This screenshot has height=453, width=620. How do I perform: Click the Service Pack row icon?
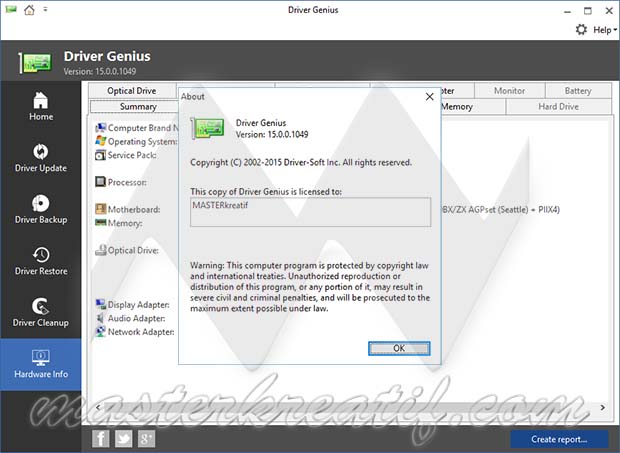coord(100,155)
